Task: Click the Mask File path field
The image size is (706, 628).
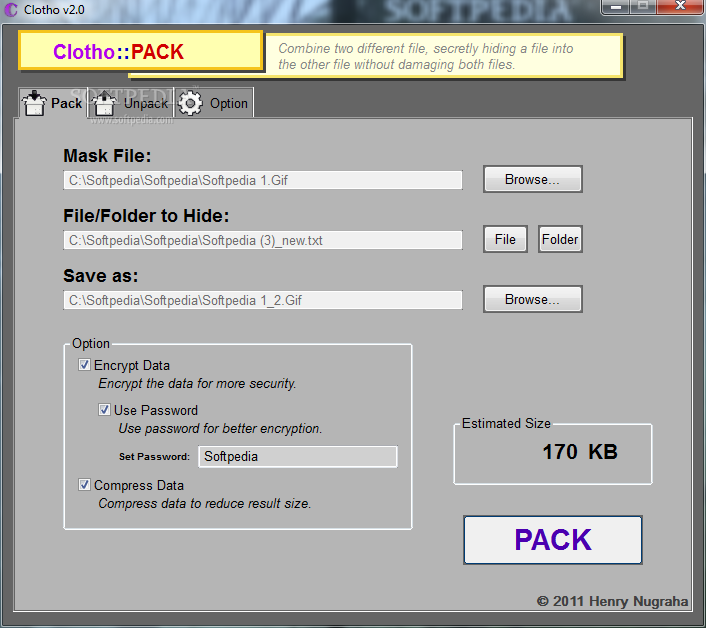Action: (x=263, y=180)
